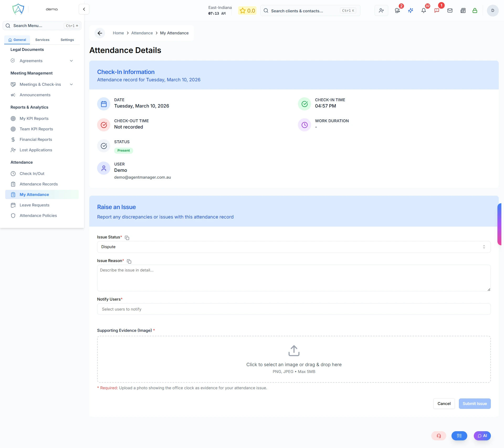Click the Attendance breadcrumb link

click(x=142, y=33)
